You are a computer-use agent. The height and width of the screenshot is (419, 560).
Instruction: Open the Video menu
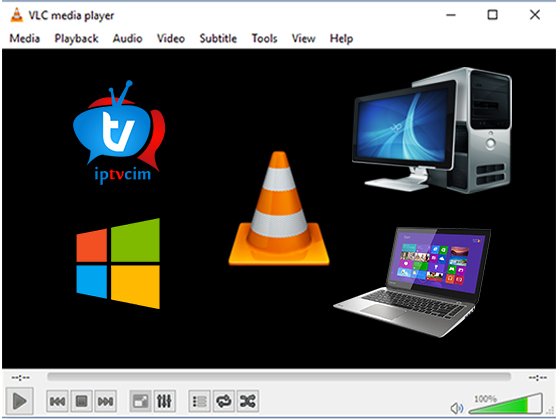pos(171,38)
